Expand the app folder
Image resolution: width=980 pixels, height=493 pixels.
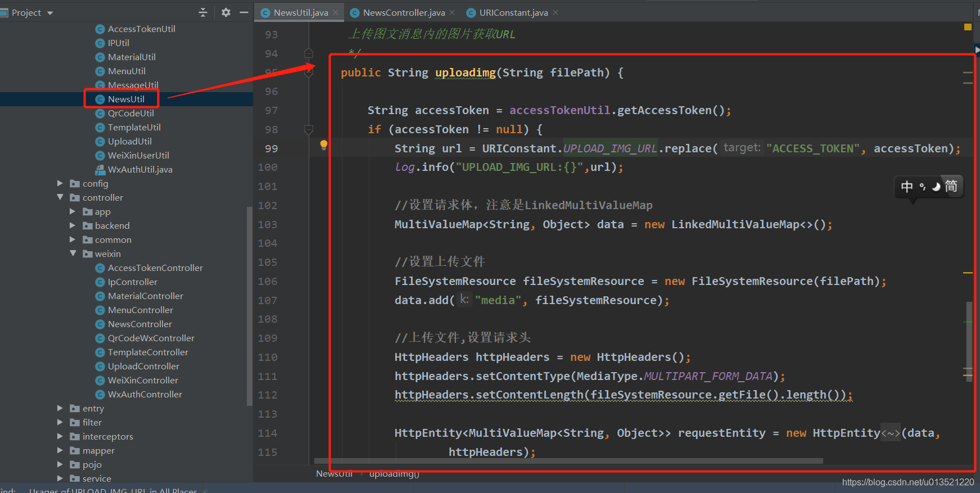point(72,211)
